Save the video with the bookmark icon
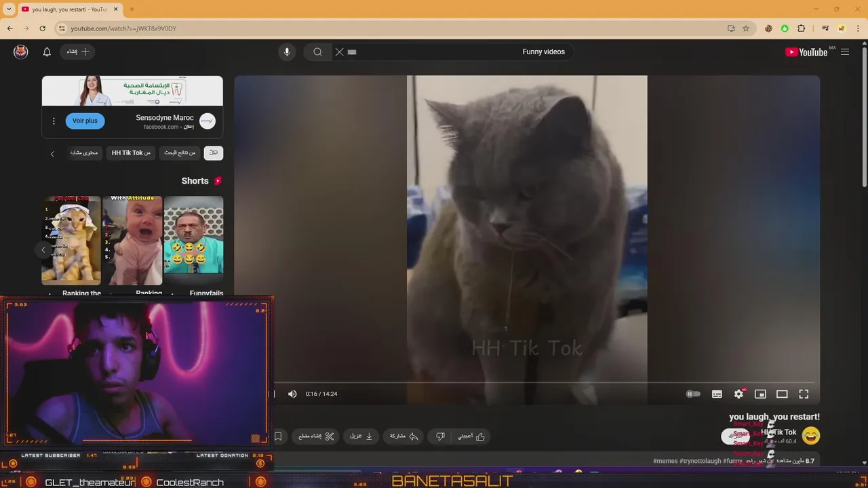Image resolution: width=868 pixels, height=488 pixels. coord(278,436)
